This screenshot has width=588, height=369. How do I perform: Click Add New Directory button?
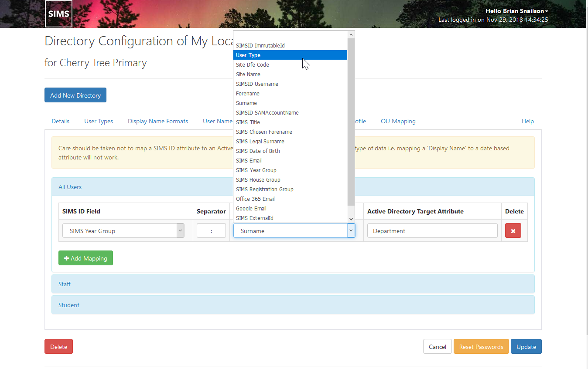75,95
